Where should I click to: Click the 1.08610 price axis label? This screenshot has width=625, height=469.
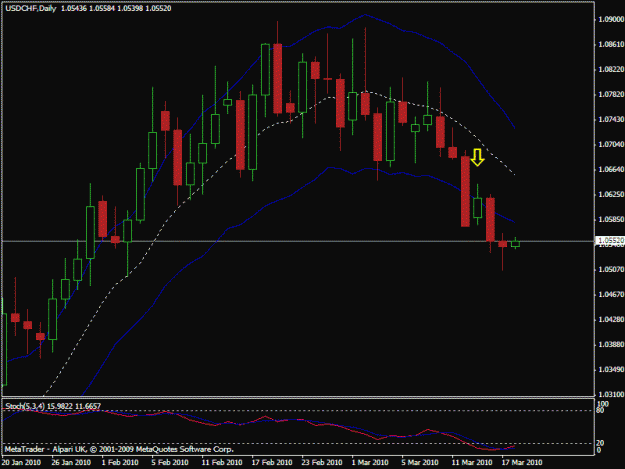click(611, 44)
